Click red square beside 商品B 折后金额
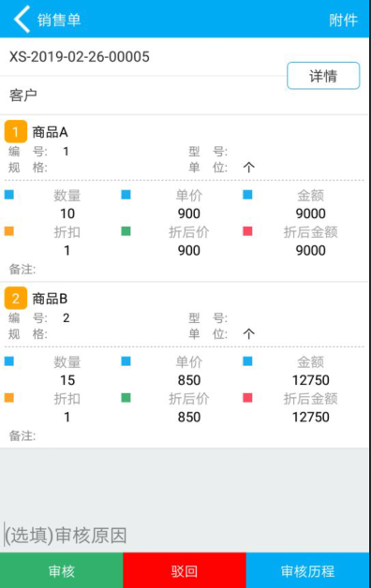The image size is (371, 588). coord(247,398)
